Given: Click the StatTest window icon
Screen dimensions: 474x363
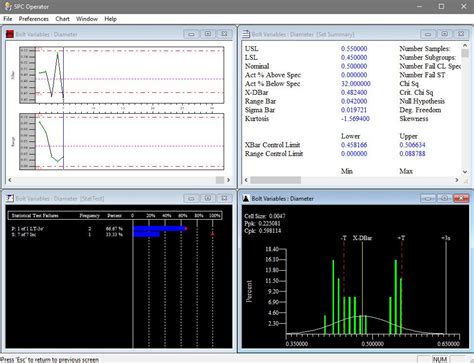Looking at the screenshot, I should (10, 198).
